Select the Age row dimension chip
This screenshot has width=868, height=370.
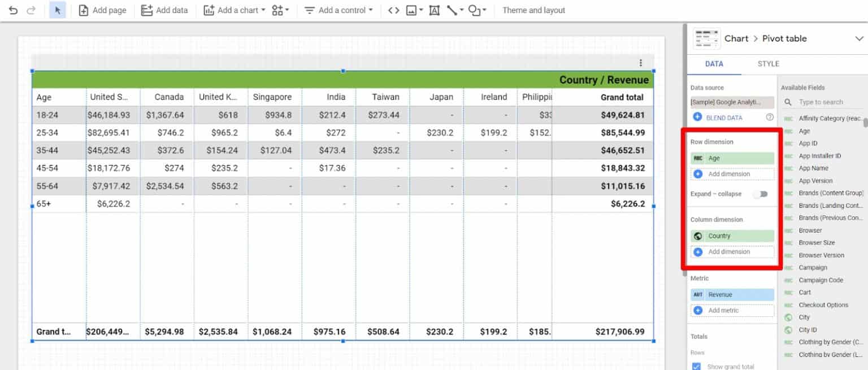pos(732,159)
